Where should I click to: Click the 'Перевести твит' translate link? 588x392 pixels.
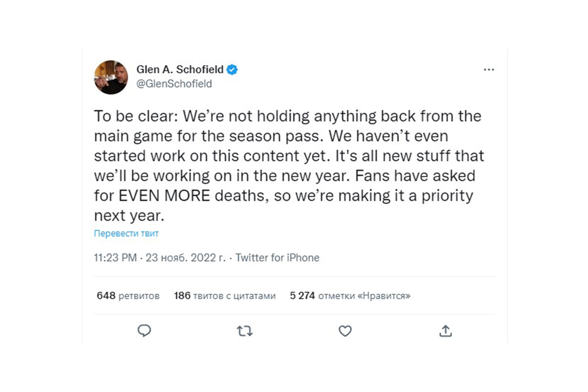click(x=126, y=234)
